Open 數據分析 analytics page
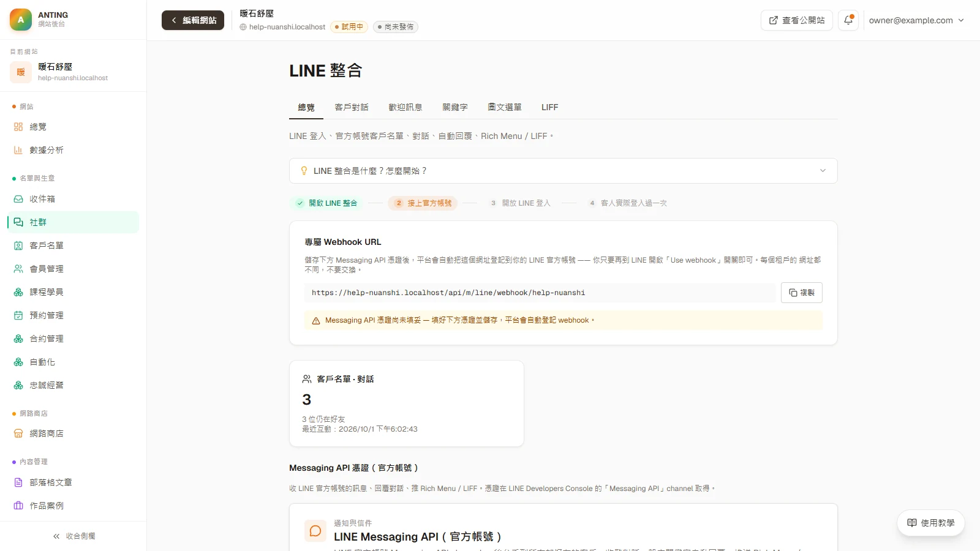Image resolution: width=980 pixels, height=551 pixels. [x=73, y=150]
